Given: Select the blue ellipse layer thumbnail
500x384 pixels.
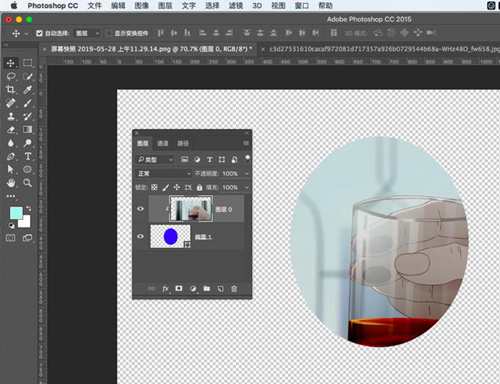Looking at the screenshot, I should 170,236.
